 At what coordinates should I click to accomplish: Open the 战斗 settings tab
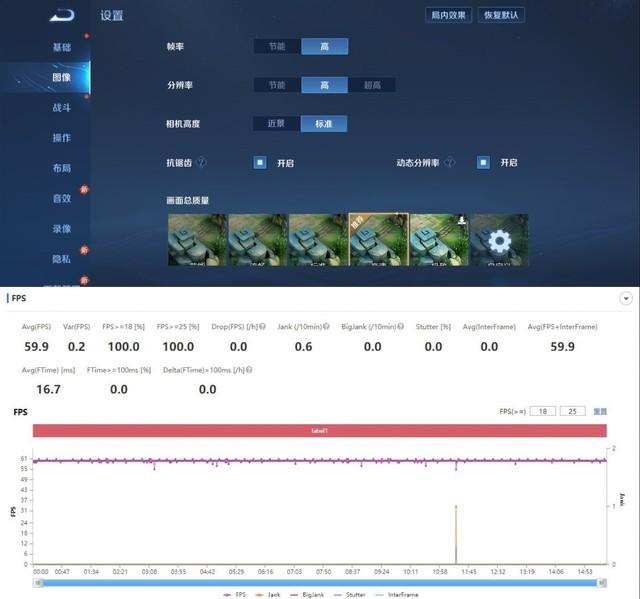(x=62, y=107)
